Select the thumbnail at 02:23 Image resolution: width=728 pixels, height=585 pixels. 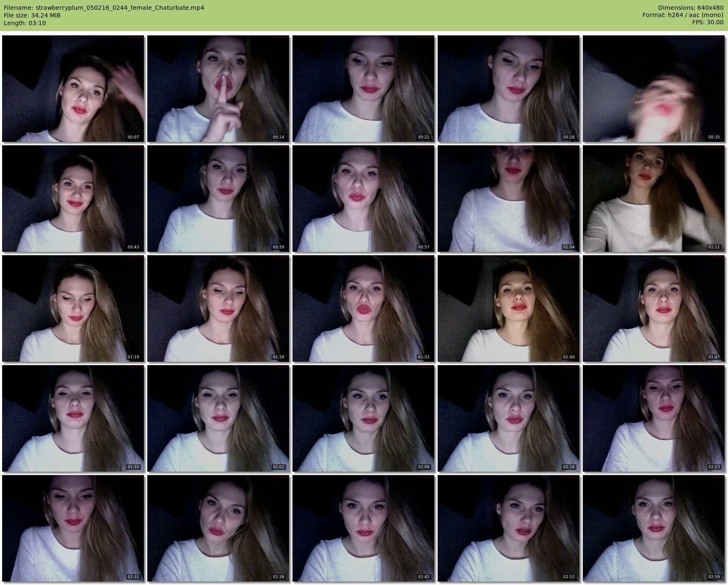click(x=653, y=418)
